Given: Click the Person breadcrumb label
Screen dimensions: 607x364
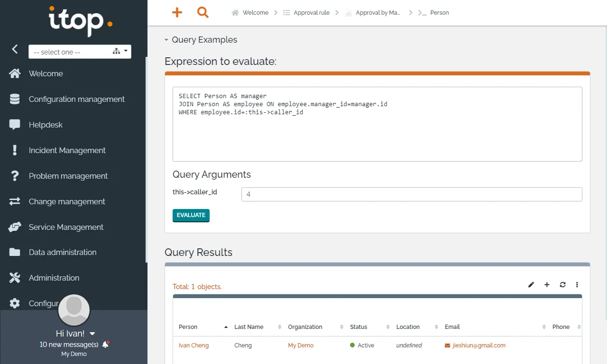Looking at the screenshot, I should 440,13.
